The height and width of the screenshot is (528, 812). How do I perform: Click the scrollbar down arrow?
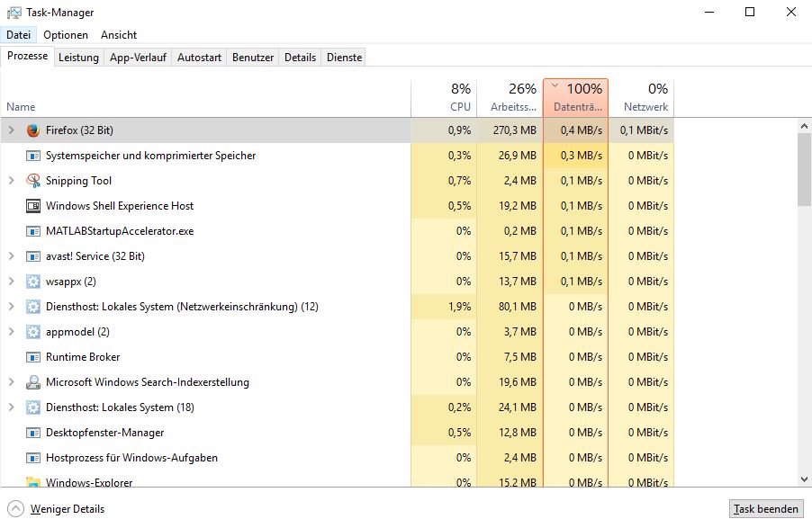pos(804,479)
